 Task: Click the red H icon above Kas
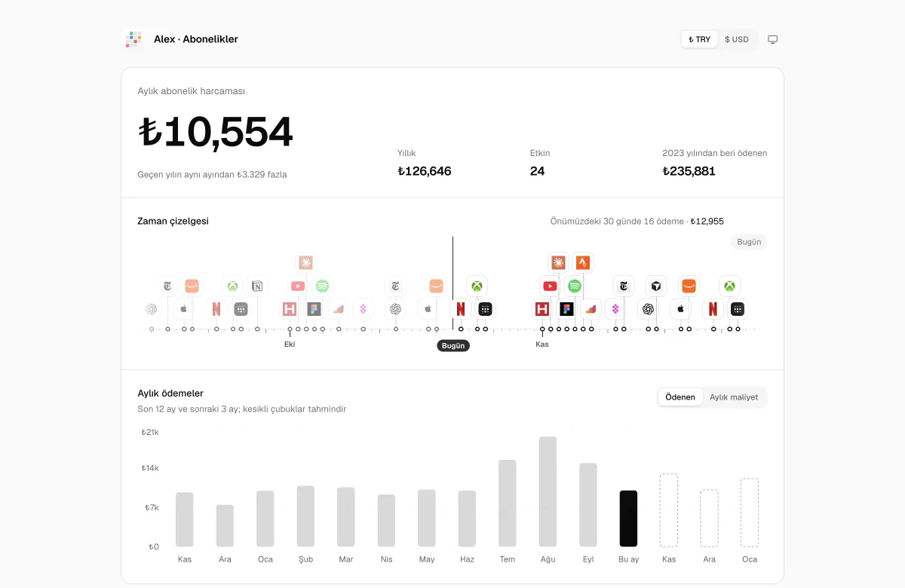coord(541,309)
